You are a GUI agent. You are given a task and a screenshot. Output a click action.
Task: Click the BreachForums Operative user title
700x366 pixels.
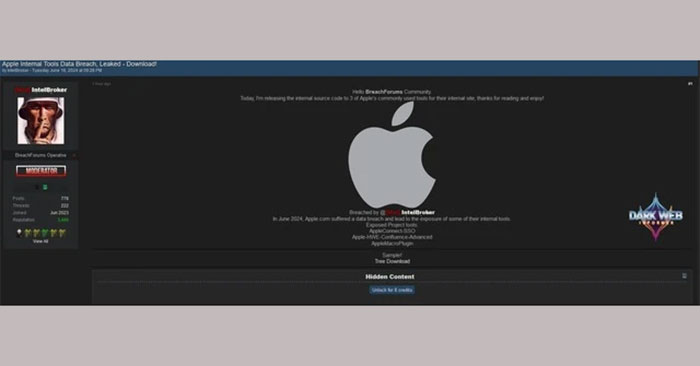[x=41, y=155]
